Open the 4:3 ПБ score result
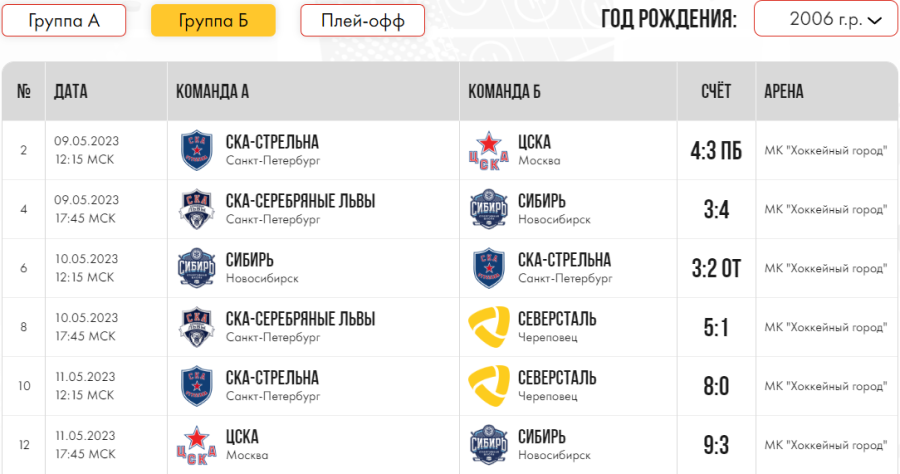Image resolution: width=900 pixels, height=474 pixels. 716,151
